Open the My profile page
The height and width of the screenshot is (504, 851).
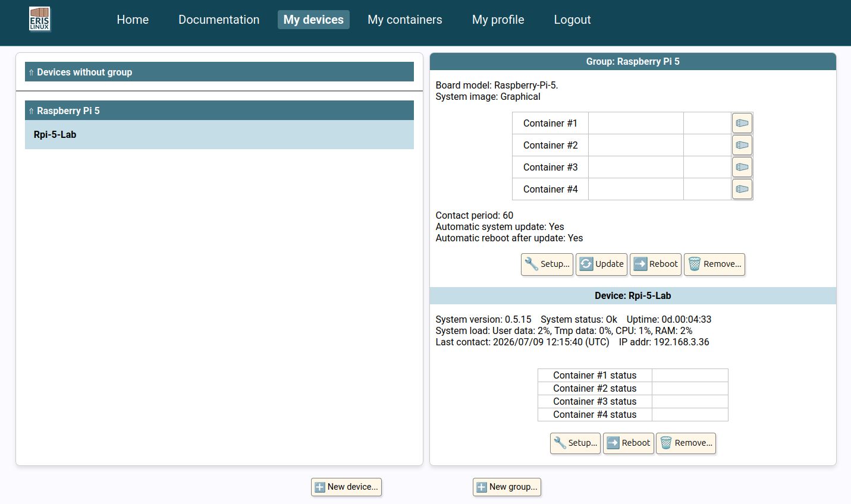tap(498, 20)
